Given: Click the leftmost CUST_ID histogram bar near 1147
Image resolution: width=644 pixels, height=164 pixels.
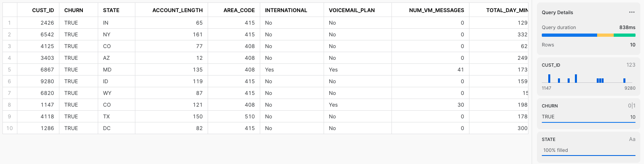Looking at the screenshot, I should (549, 78).
